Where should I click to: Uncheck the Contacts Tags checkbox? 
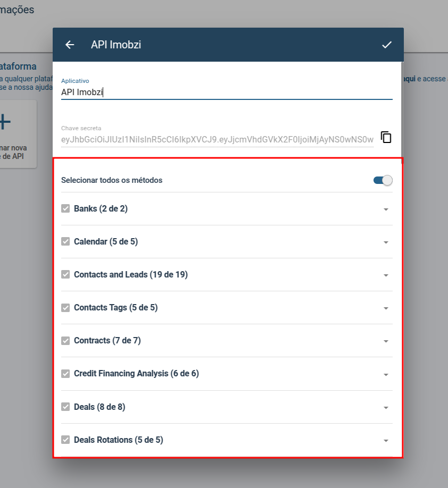click(65, 308)
